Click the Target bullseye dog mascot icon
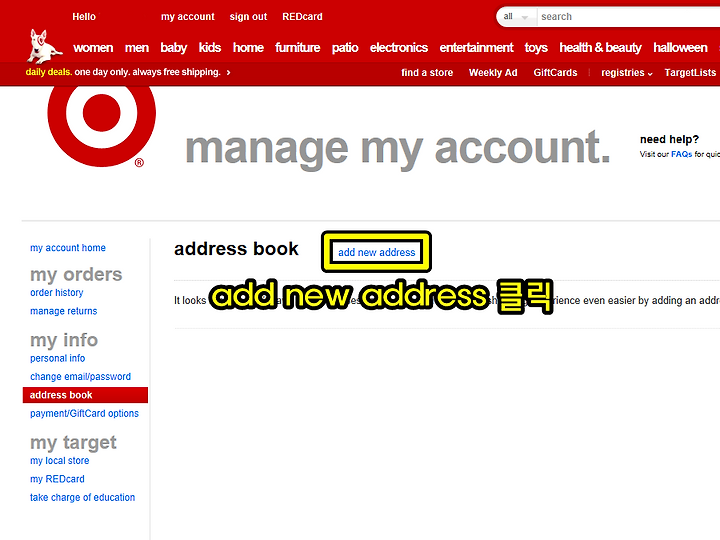This screenshot has width=720, height=540. (x=44, y=46)
